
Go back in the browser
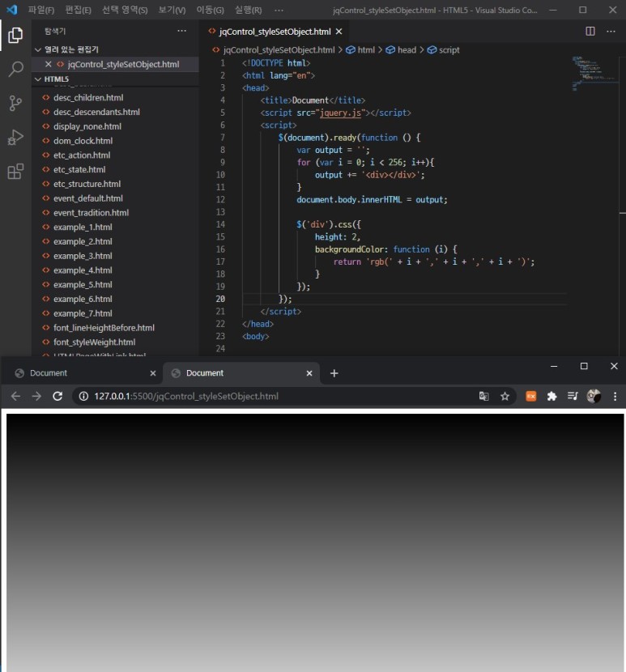point(16,396)
